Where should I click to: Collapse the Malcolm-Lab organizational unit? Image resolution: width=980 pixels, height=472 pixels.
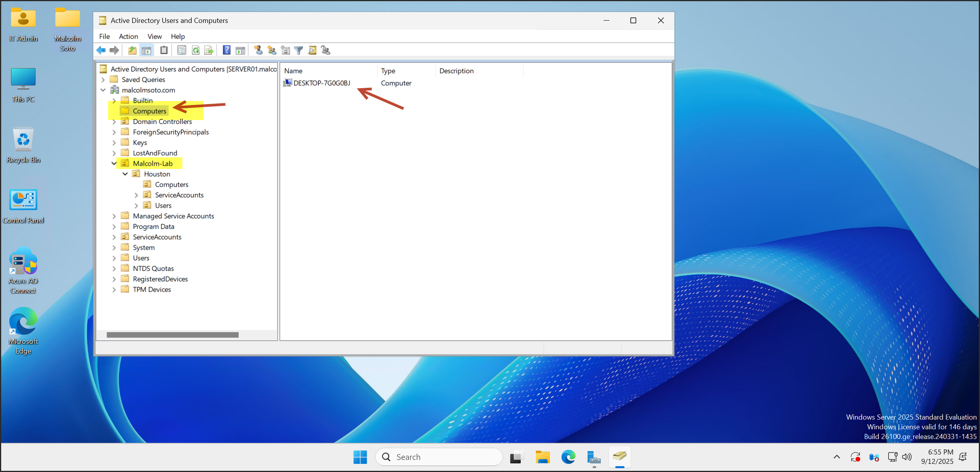114,164
